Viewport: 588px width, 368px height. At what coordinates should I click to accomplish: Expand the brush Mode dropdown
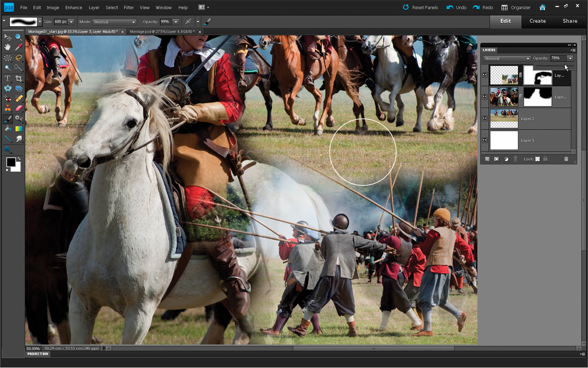pyautogui.click(x=114, y=22)
